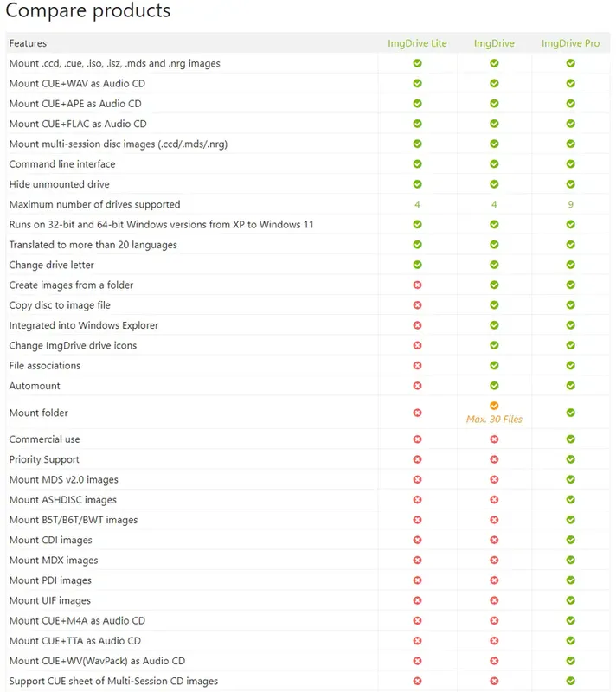Click the ImgDrive column header link
The height and width of the screenshot is (692, 616).
coord(494,43)
